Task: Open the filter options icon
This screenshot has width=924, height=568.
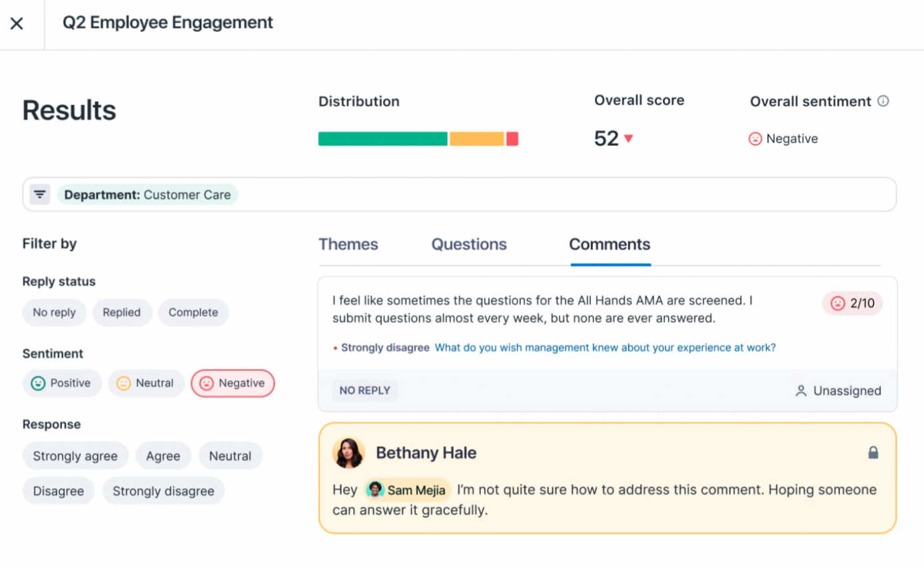Action: click(40, 194)
